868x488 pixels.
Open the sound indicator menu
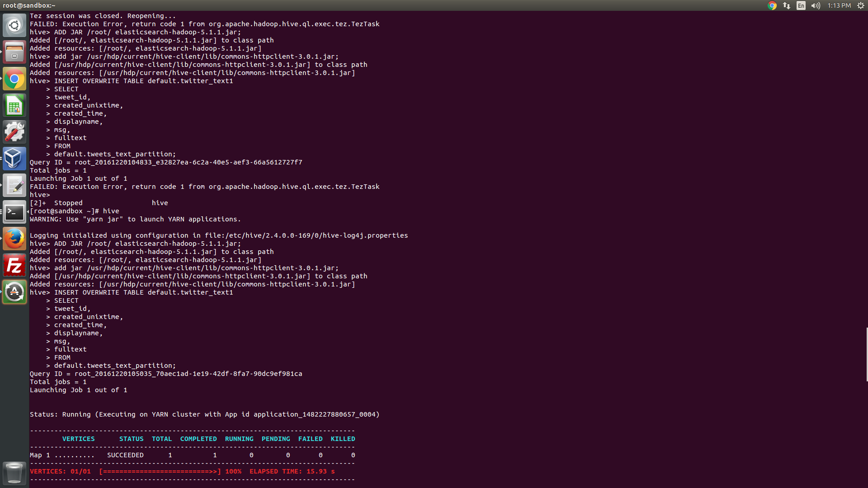[815, 5]
